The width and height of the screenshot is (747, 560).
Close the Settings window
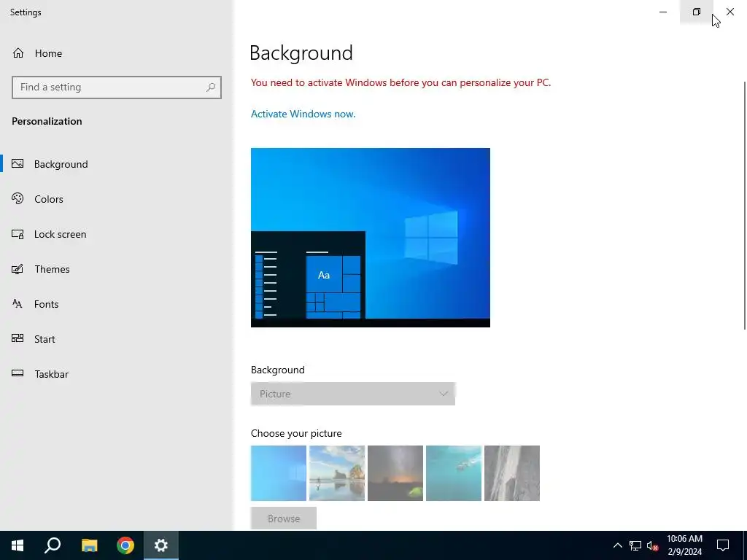(x=729, y=12)
